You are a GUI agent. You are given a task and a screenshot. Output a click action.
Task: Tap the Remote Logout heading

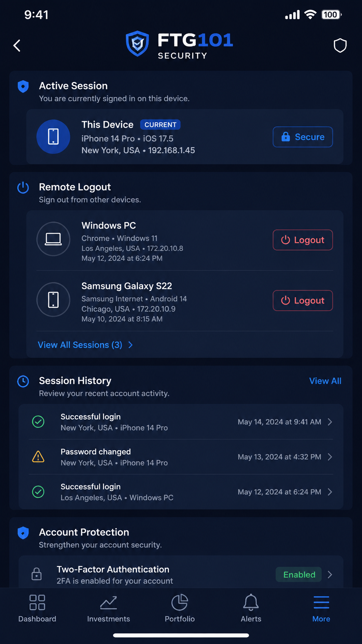click(75, 187)
